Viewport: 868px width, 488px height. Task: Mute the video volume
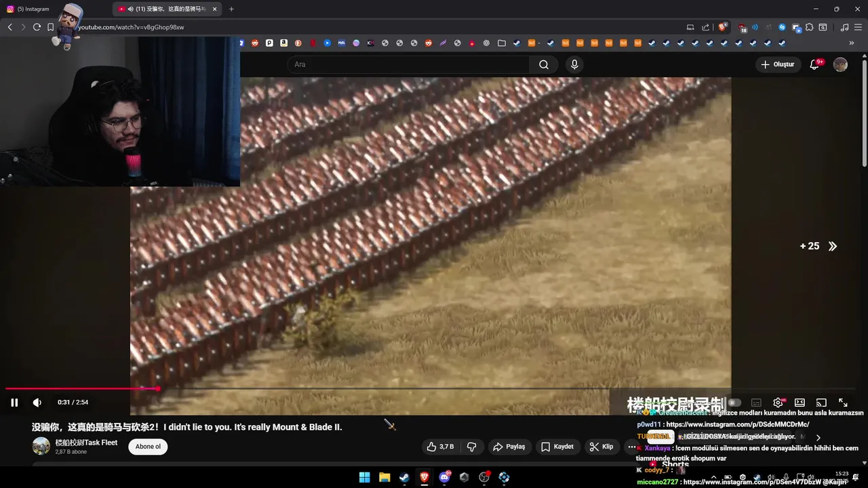click(37, 403)
